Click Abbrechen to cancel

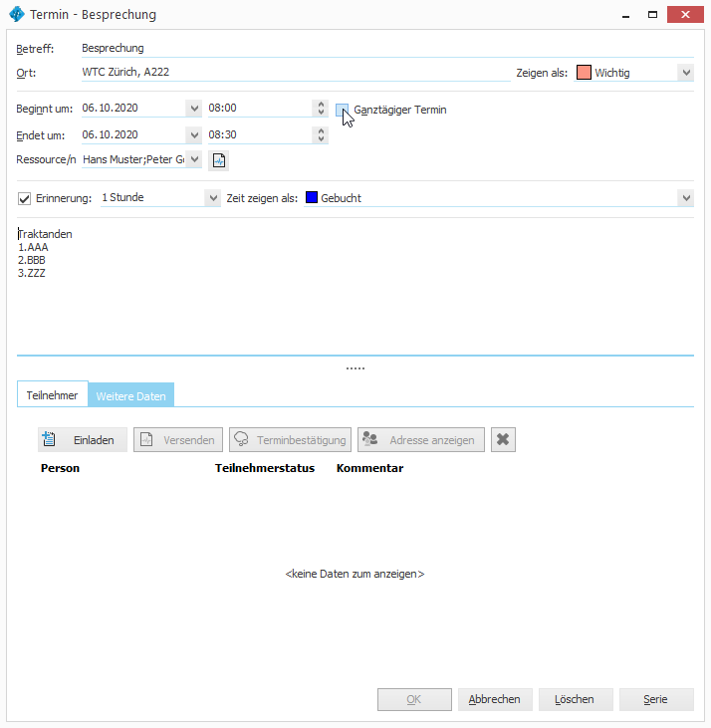point(495,699)
